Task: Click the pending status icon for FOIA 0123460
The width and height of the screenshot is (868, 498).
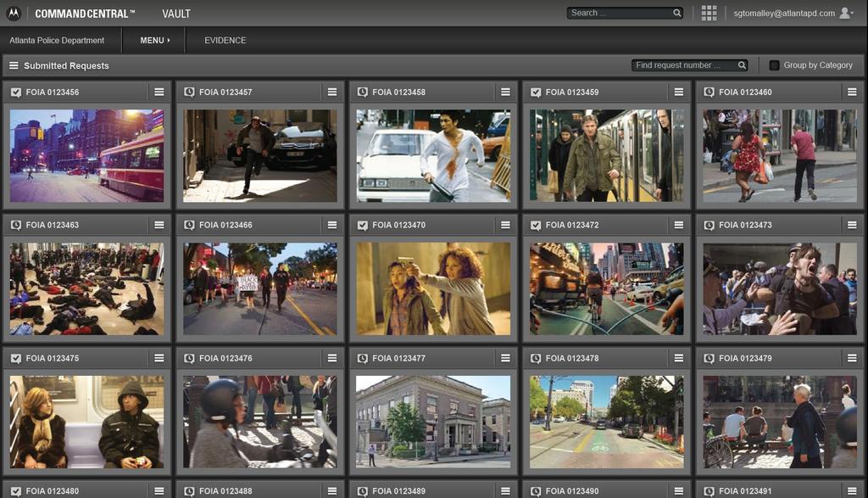Action: 709,92
